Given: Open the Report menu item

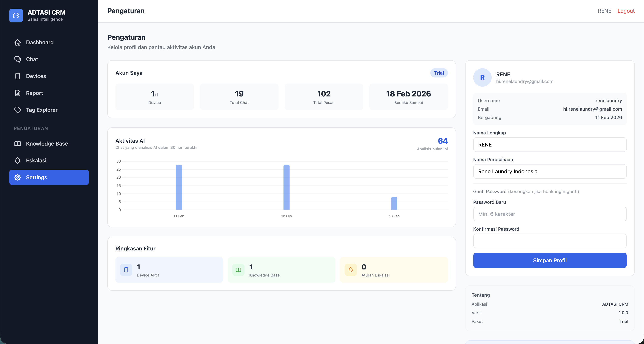Looking at the screenshot, I should coord(34,93).
